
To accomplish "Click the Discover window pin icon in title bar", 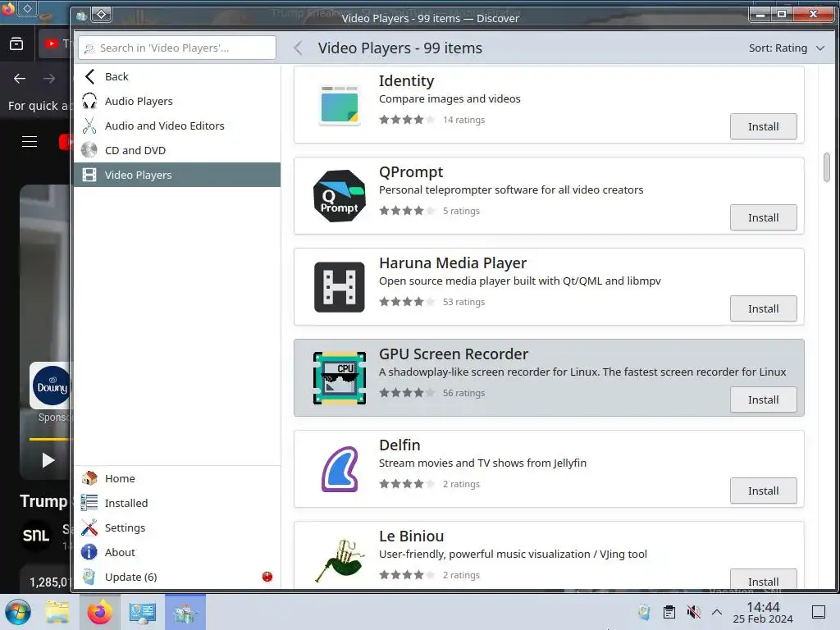I will (x=101, y=15).
